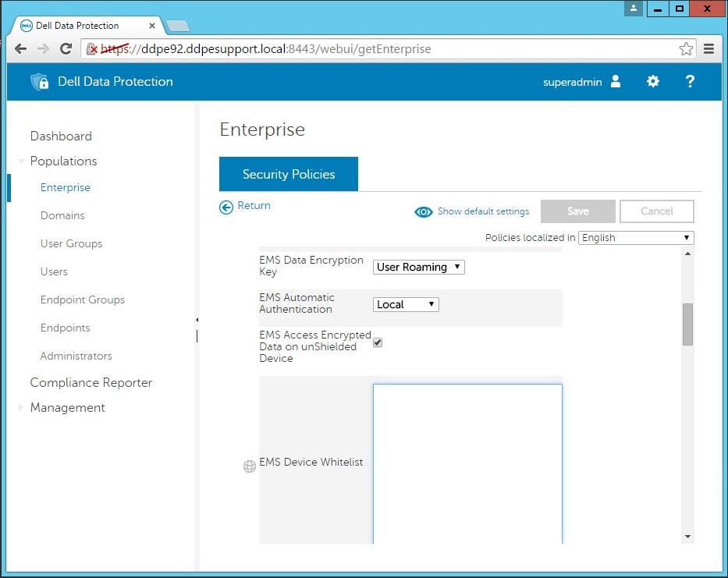Click the EMS Automatic Authentication label

click(297, 303)
